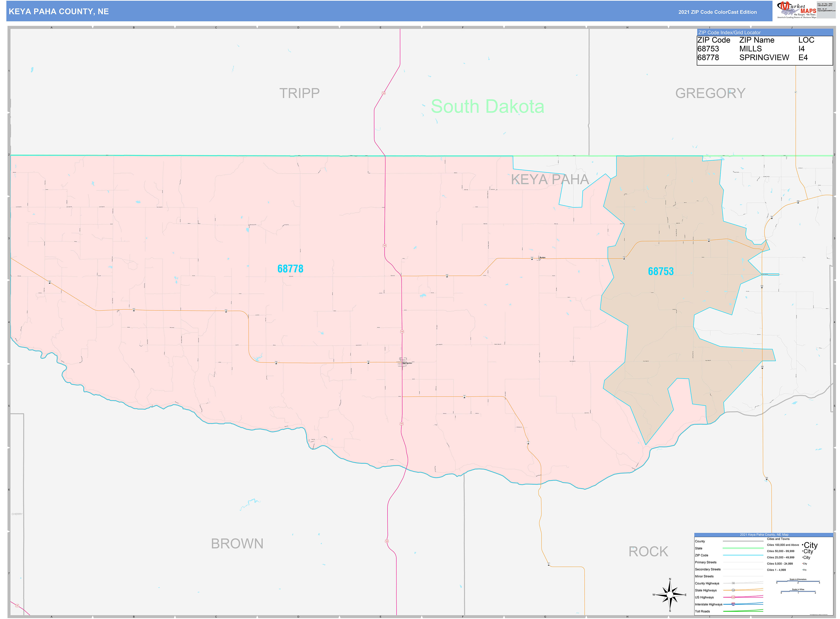
Task: Select the US Highways legend icon
Action: [733, 597]
